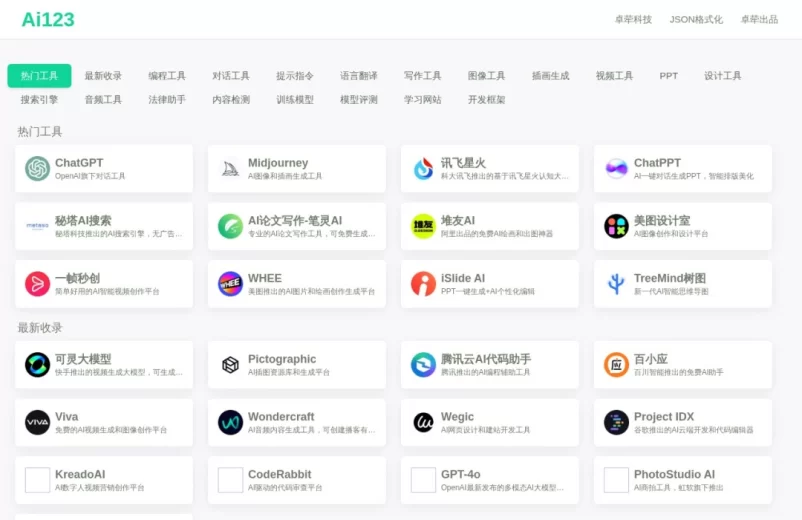Click the orange iSlide AI icon
Viewport: 802px width, 520px height.
tap(423, 284)
